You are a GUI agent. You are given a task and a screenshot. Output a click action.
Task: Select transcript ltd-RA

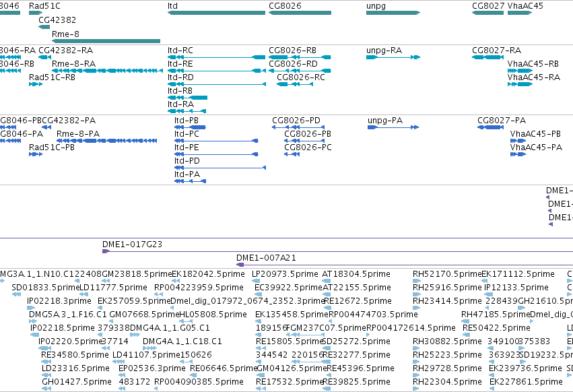pos(187,111)
